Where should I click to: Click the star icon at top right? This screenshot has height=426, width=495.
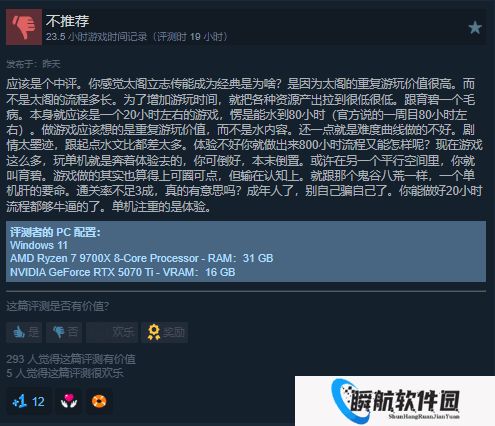pyautogui.click(x=475, y=28)
